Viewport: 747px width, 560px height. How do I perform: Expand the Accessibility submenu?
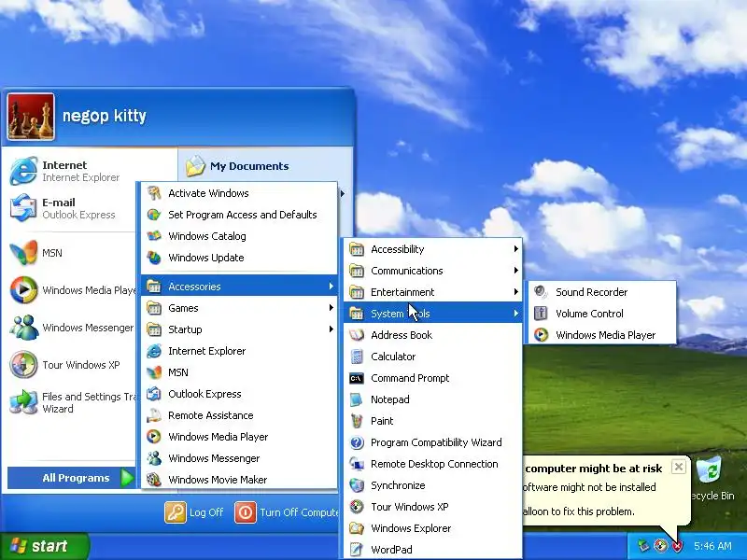tap(432, 249)
